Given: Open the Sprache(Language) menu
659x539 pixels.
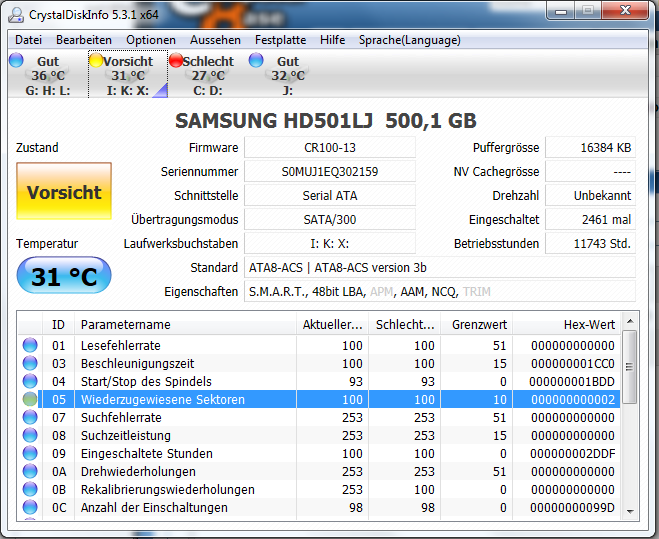Looking at the screenshot, I should [409, 40].
